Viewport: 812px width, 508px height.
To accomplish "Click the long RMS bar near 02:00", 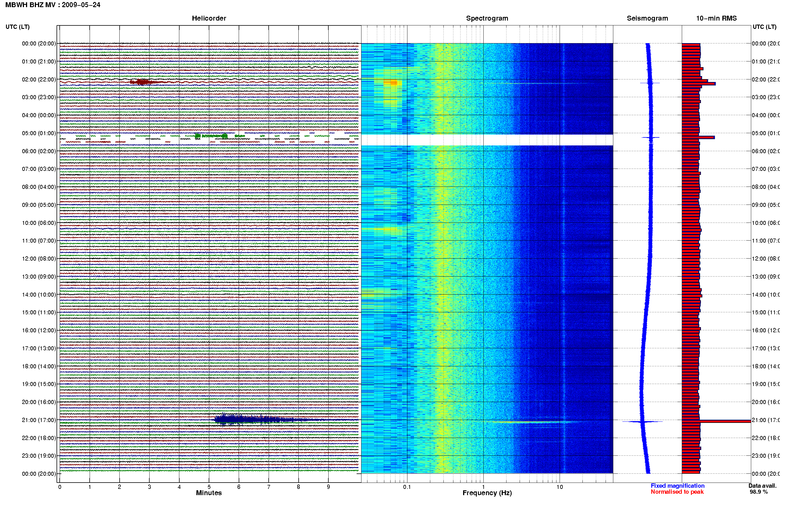I will pos(699,84).
